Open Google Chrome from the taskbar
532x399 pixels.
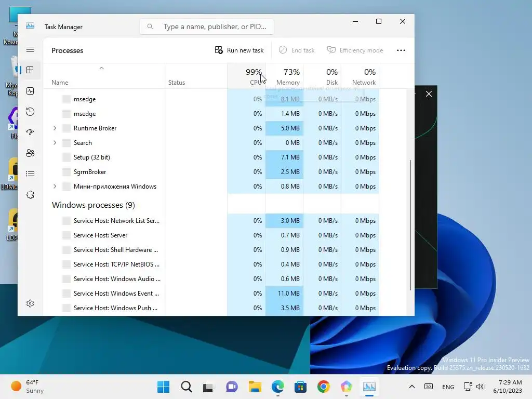(324, 387)
